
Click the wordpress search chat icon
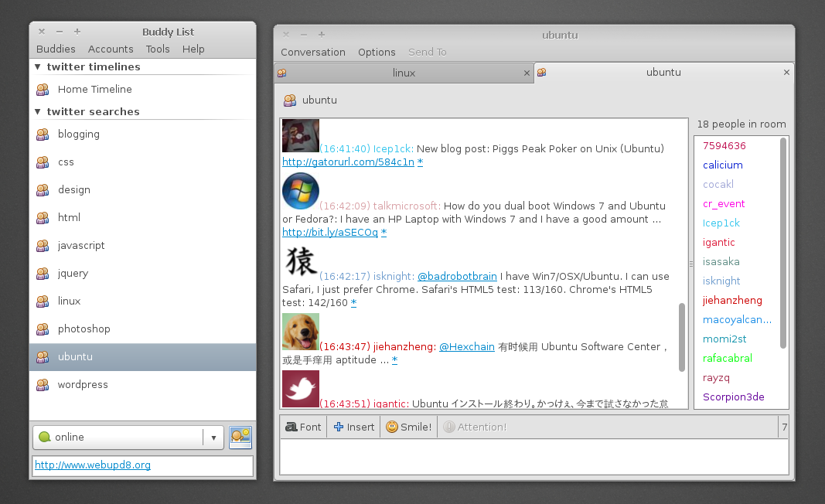coord(43,385)
